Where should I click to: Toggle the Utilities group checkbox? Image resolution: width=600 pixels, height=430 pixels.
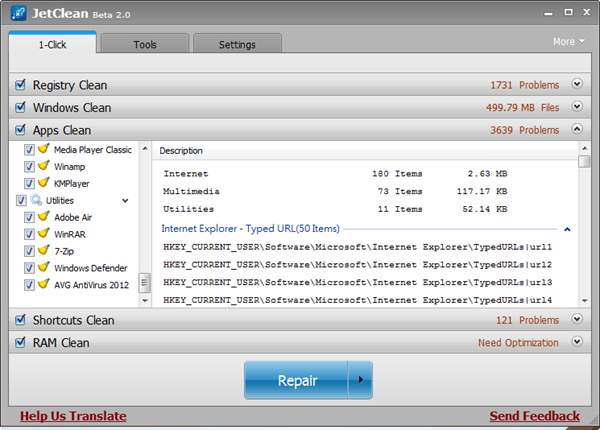point(21,200)
